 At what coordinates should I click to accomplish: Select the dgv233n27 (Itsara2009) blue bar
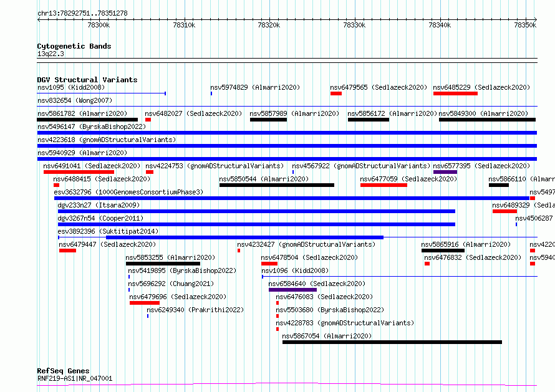[x=257, y=211]
